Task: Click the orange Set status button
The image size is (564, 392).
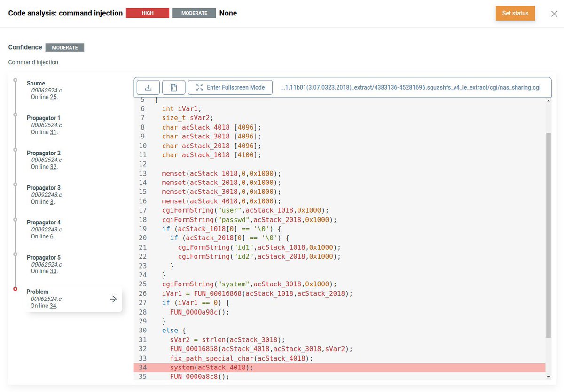Action: tap(515, 13)
